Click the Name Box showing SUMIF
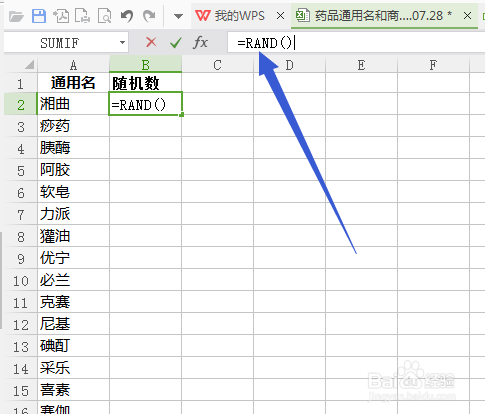Image resolution: width=485 pixels, height=414 pixels. pyautogui.click(x=60, y=43)
